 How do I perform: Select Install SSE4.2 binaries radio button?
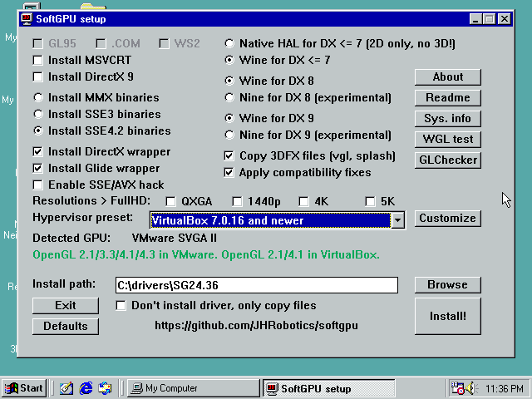[38, 131]
